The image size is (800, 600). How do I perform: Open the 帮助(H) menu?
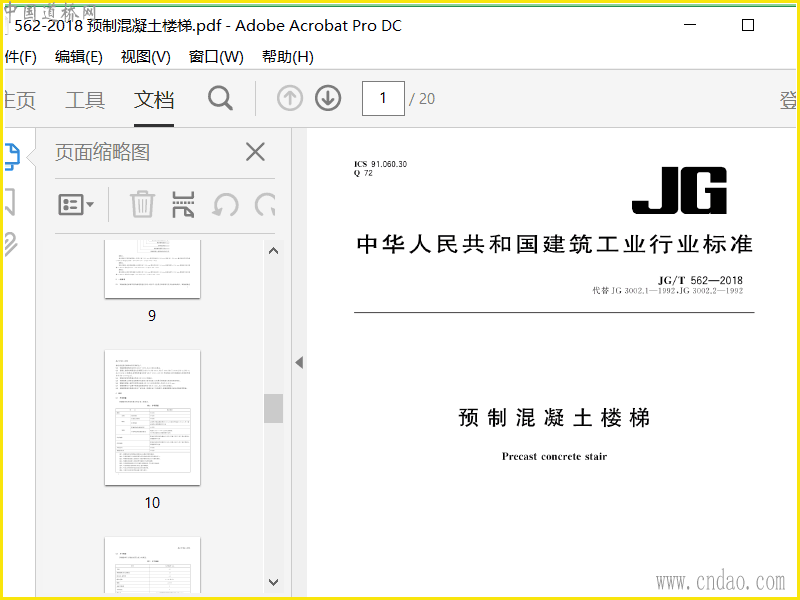click(288, 57)
